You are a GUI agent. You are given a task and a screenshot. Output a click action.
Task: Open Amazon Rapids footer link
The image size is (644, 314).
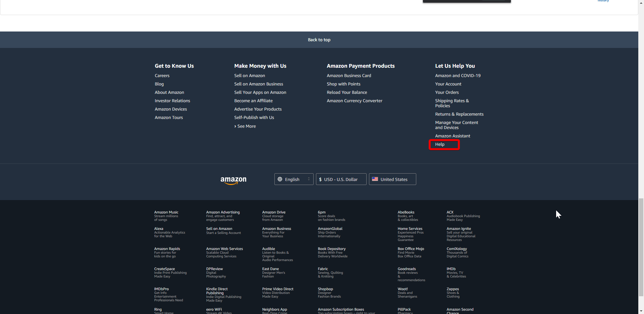pyautogui.click(x=167, y=252)
